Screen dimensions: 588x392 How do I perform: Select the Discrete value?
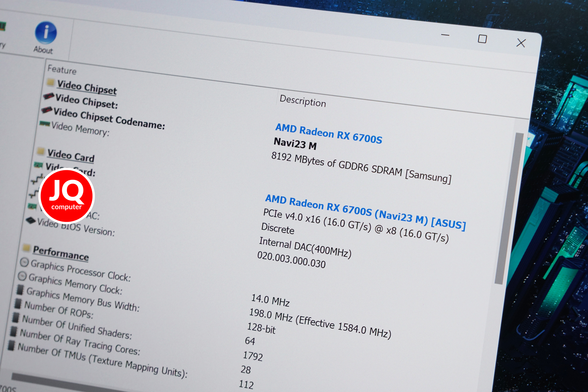tap(278, 228)
